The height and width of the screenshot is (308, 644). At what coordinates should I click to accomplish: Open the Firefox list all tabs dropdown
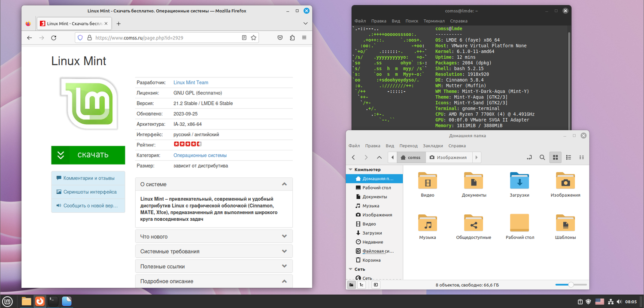coord(306,24)
